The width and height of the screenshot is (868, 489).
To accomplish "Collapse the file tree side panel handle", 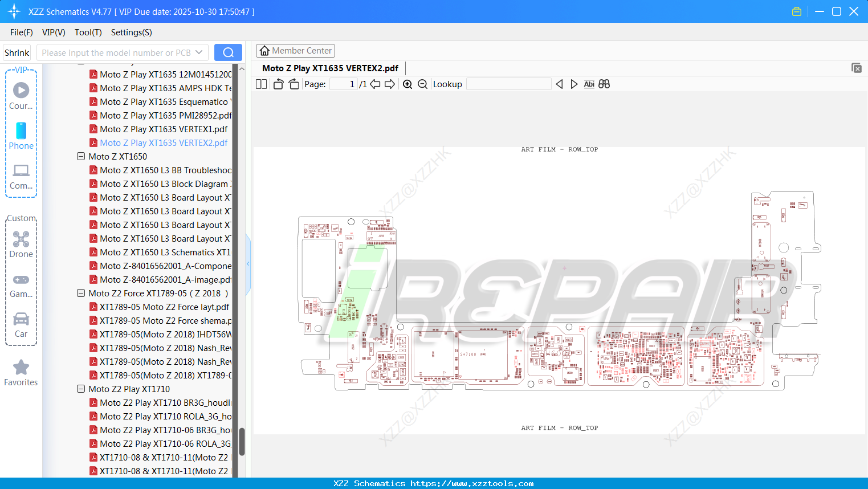I will click(x=248, y=264).
